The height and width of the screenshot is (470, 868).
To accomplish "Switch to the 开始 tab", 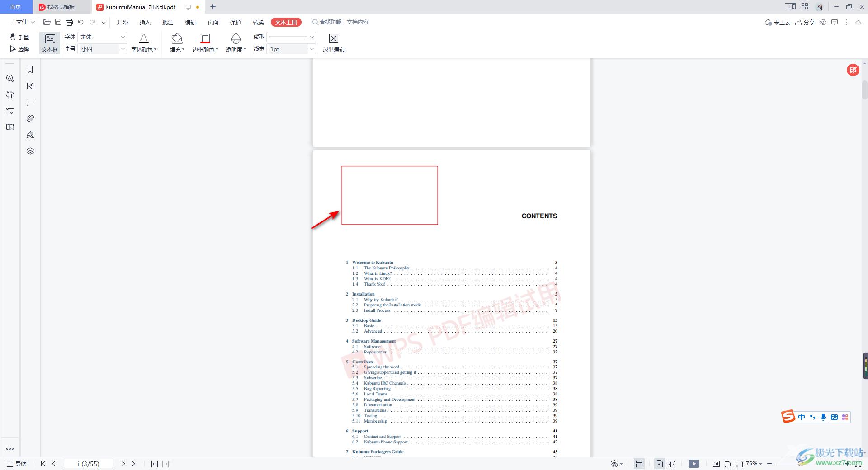I will click(x=123, y=22).
